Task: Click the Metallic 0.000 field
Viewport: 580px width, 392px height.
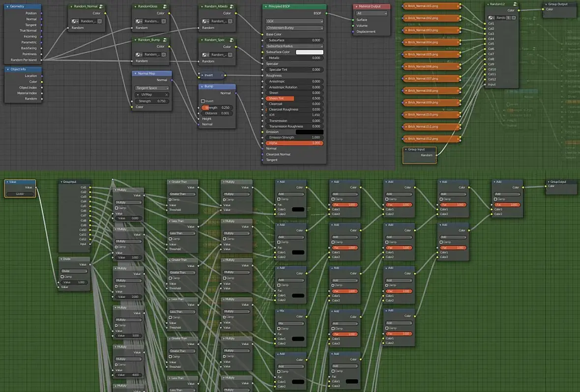Action: [x=294, y=58]
